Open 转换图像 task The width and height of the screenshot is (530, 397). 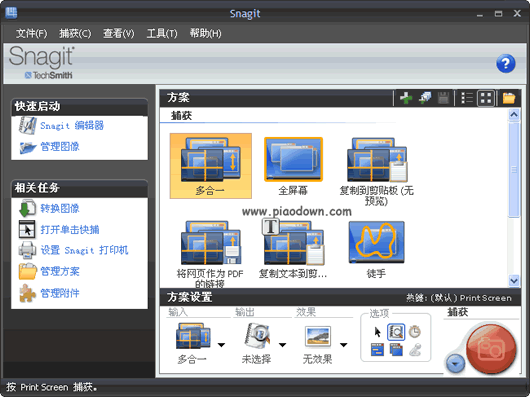click(60, 208)
